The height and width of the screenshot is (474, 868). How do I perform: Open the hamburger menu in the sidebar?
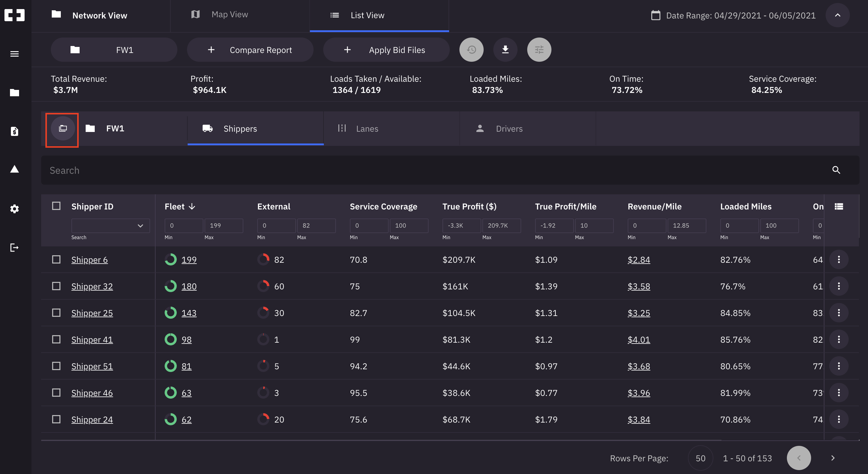tap(15, 54)
